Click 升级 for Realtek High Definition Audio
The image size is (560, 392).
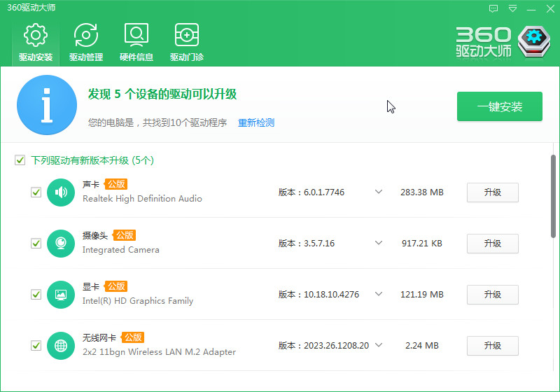tap(493, 192)
